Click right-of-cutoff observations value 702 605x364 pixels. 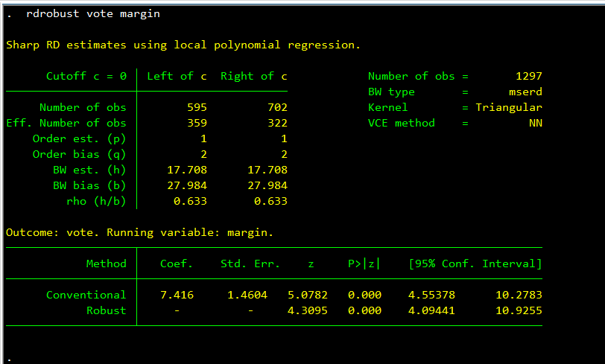(277, 107)
